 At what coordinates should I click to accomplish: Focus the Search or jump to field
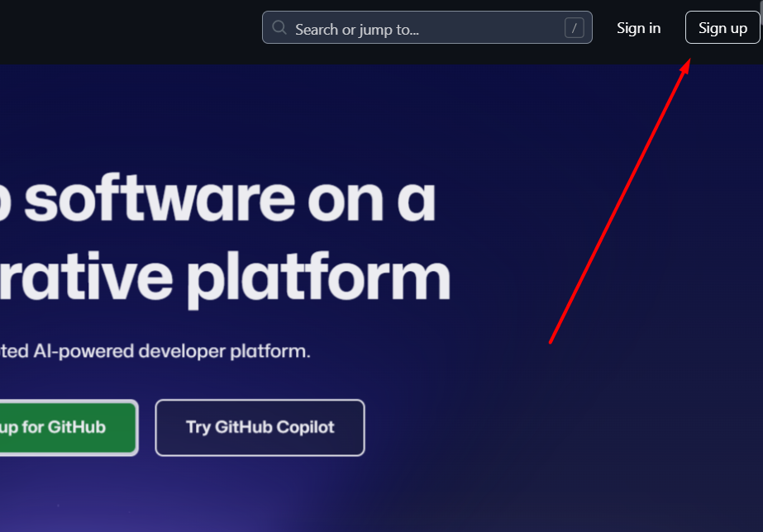tap(427, 28)
